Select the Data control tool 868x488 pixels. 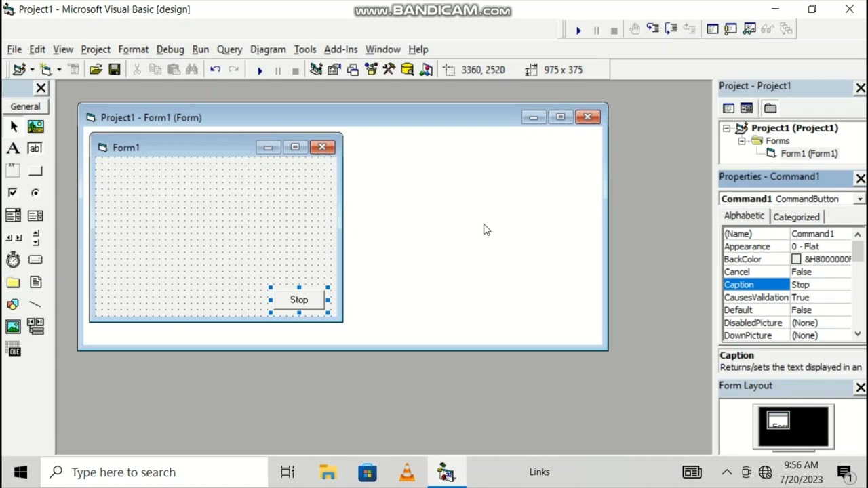tap(35, 327)
